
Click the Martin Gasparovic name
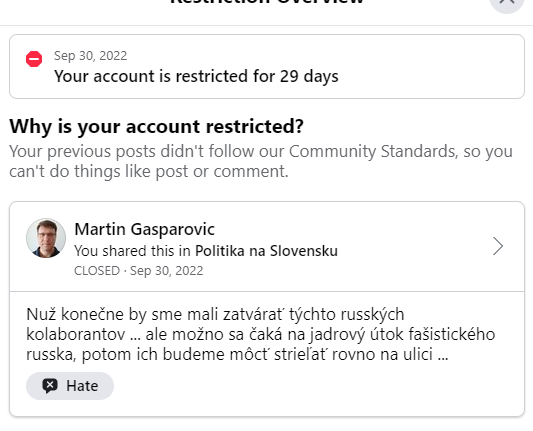[144, 229]
